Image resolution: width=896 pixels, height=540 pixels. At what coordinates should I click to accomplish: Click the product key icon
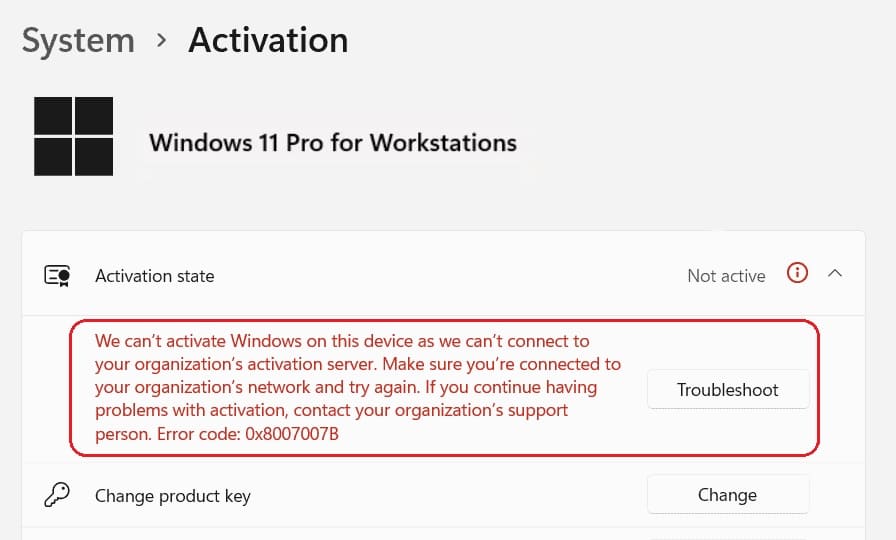(x=57, y=495)
